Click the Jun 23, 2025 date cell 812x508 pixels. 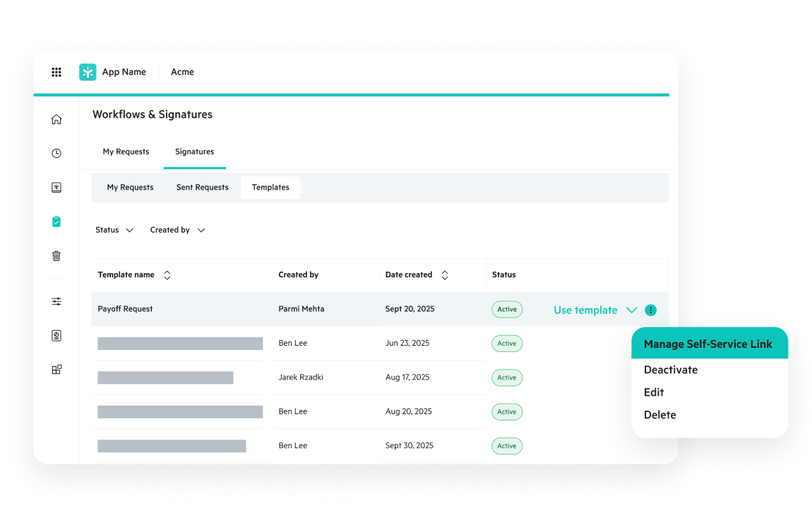407,343
